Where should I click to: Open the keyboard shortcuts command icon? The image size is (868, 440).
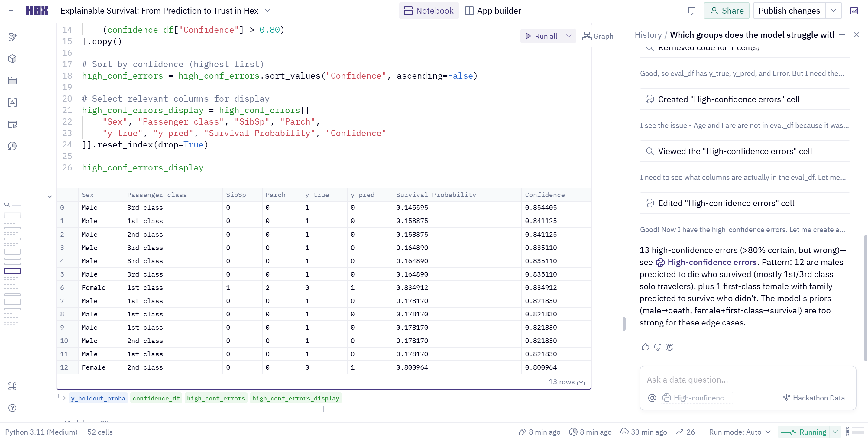[12, 386]
